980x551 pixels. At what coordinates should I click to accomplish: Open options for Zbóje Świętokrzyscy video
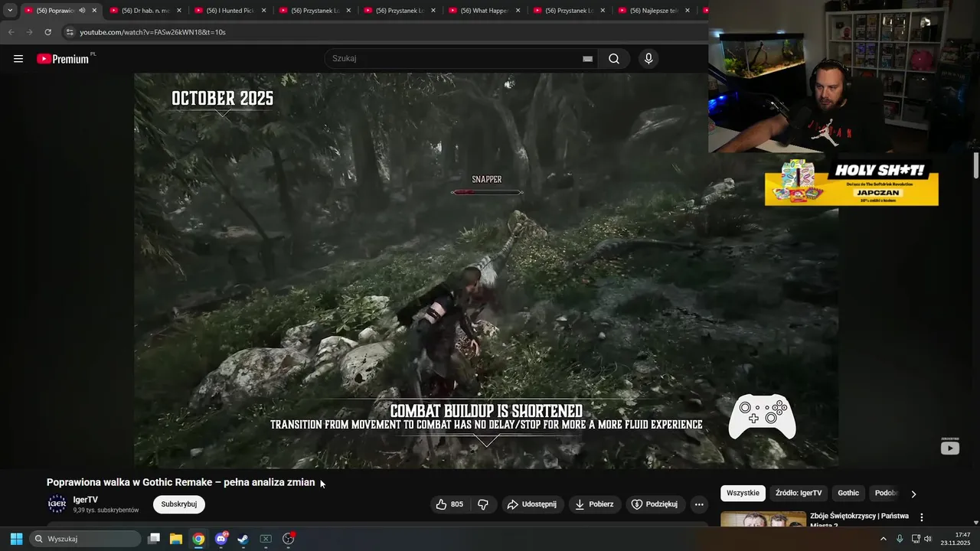tap(922, 517)
